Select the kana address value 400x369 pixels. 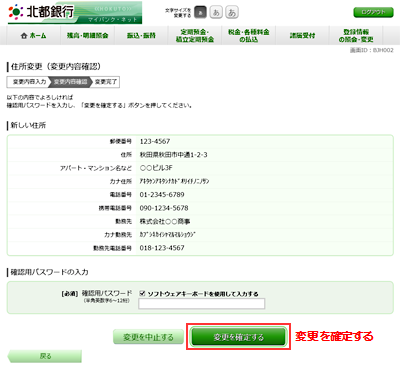coord(174,181)
